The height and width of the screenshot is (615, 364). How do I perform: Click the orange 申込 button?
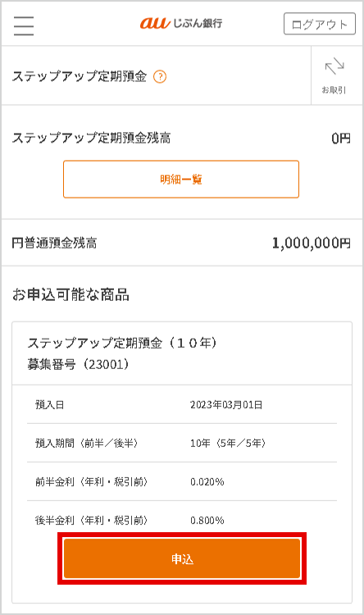pos(182,558)
